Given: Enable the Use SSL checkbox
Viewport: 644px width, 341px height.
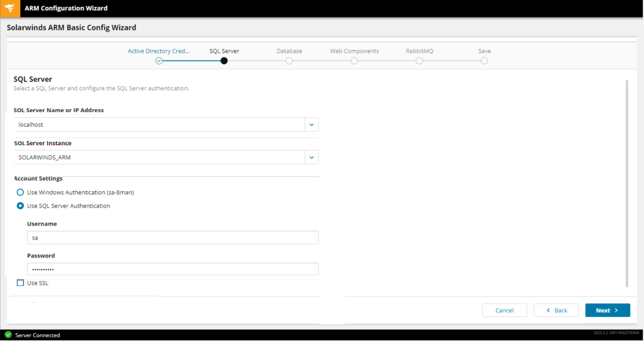Looking at the screenshot, I should coord(21,283).
